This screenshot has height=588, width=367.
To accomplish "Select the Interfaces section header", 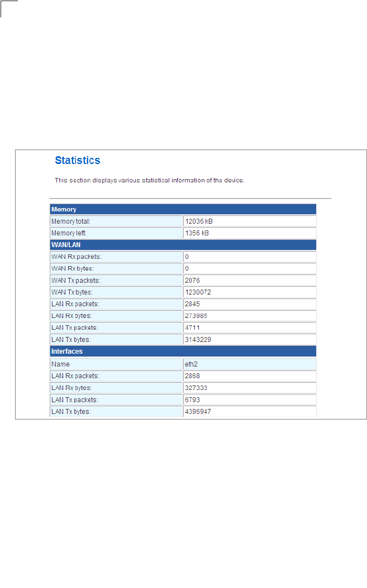I will 183,351.
